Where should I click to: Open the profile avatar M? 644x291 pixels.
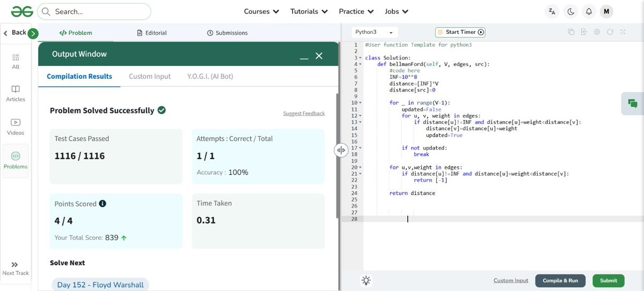click(x=606, y=11)
